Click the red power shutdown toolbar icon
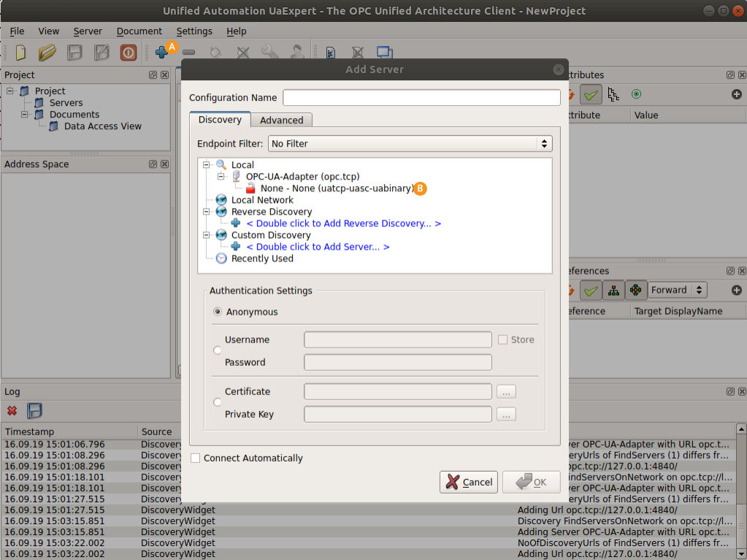The height and width of the screenshot is (560, 747). pos(129,53)
